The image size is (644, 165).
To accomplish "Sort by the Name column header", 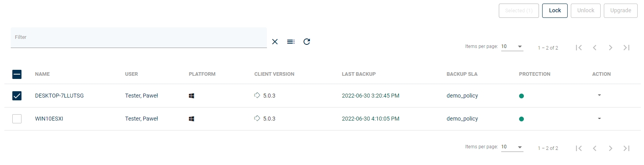I will click(42, 74).
